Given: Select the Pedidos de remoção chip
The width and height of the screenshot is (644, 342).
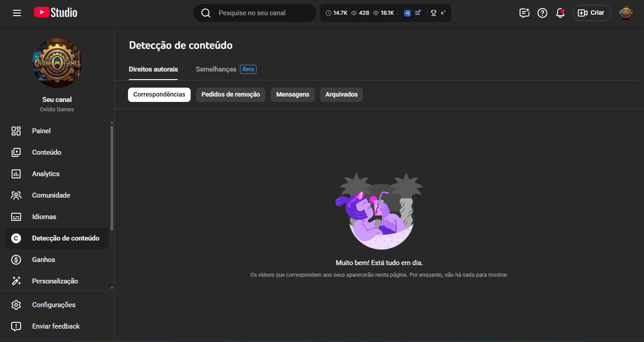Looking at the screenshot, I should [x=231, y=95].
